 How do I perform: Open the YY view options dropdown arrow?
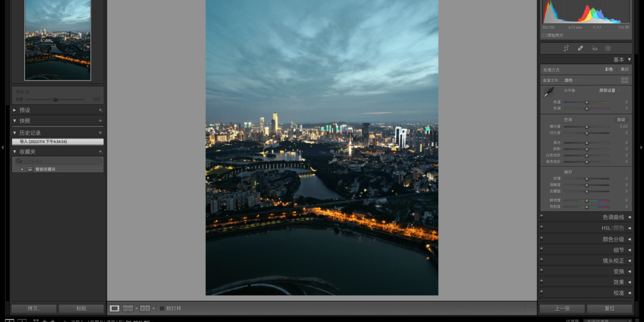(154, 308)
